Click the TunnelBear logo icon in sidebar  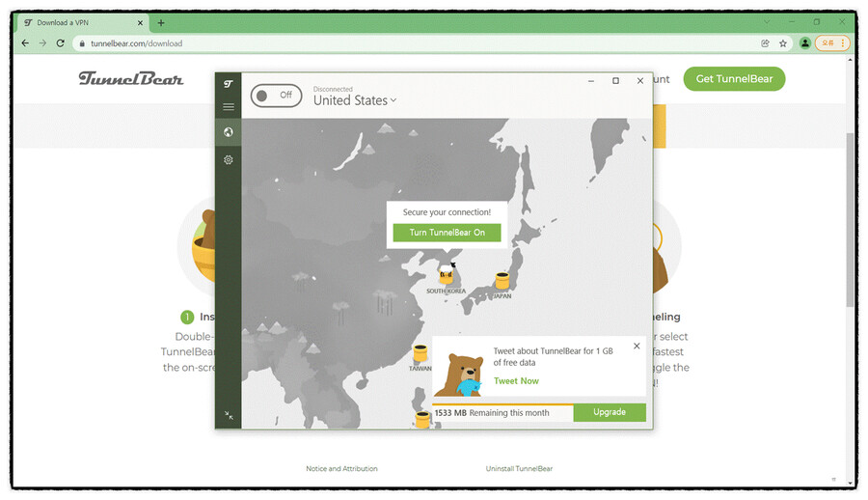[228, 84]
